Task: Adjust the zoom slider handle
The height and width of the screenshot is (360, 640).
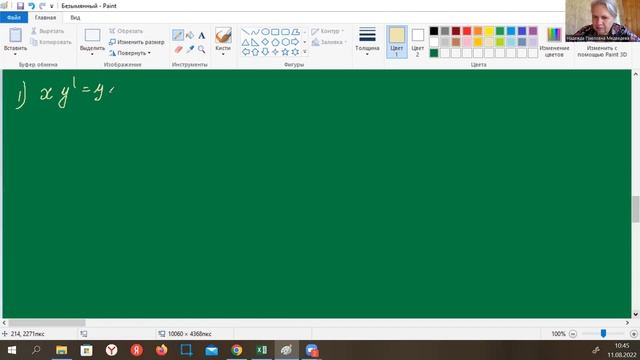Action: coord(603,333)
